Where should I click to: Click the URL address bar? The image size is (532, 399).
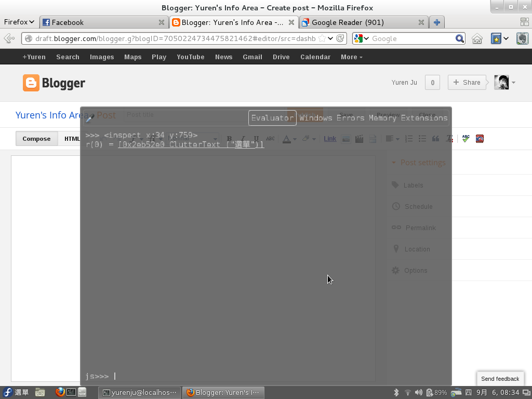coord(175,38)
